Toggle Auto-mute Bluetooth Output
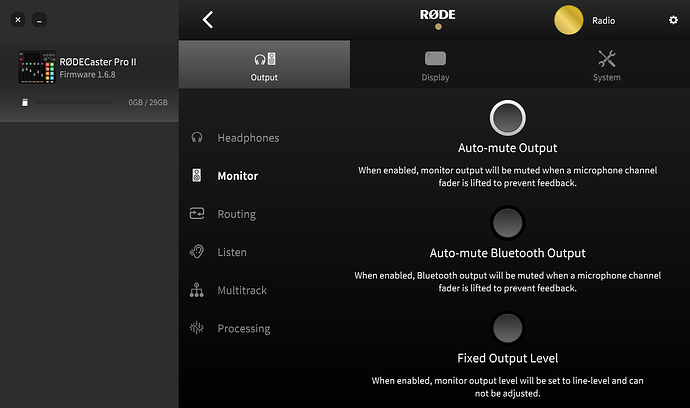Screen dimensions: 690x408 (x=508, y=222)
